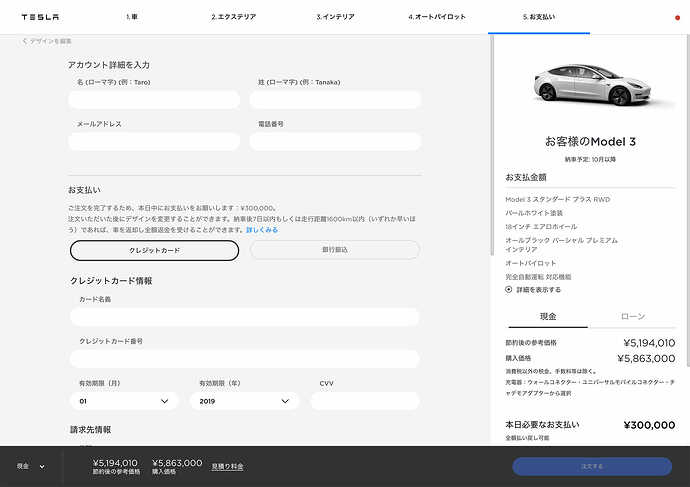Open the 見積り料金 link
Viewport: 690px width, 487px height.
(228, 466)
